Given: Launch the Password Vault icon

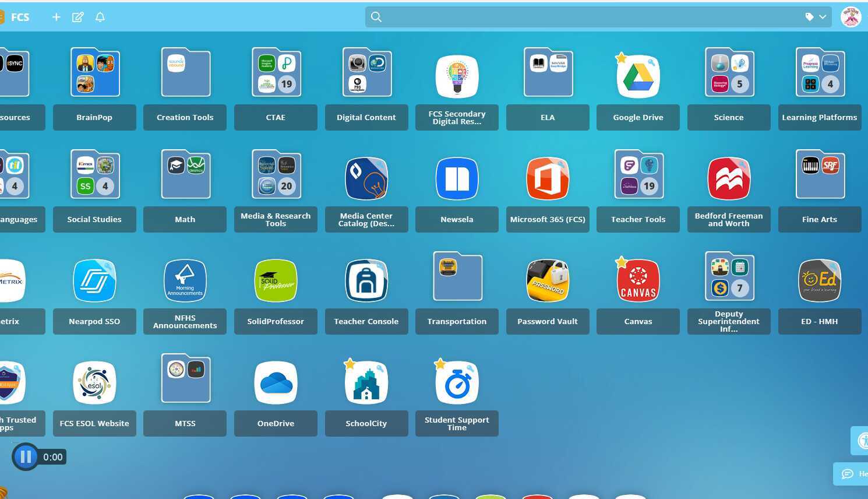Looking at the screenshot, I should click(x=548, y=280).
